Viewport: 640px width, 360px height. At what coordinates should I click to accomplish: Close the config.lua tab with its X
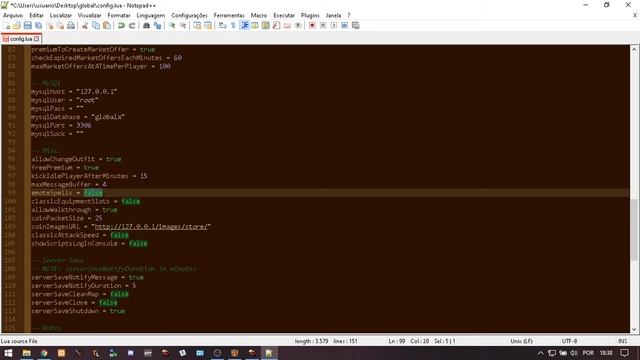36,39
